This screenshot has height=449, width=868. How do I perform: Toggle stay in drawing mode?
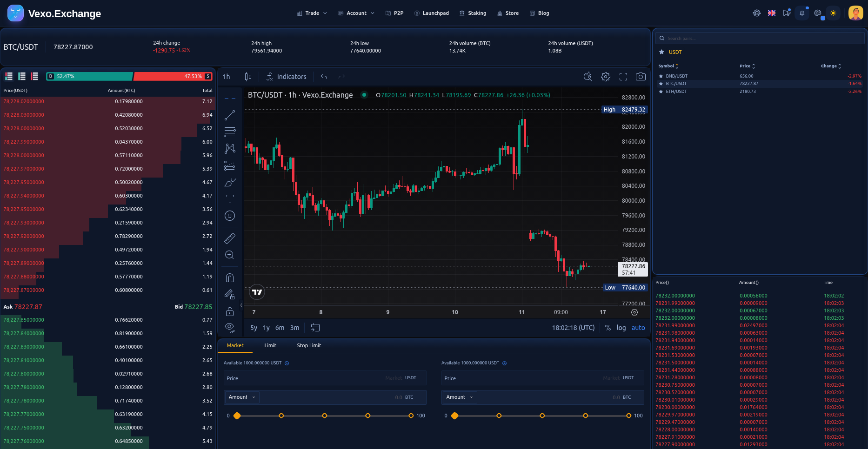(230, 295)
